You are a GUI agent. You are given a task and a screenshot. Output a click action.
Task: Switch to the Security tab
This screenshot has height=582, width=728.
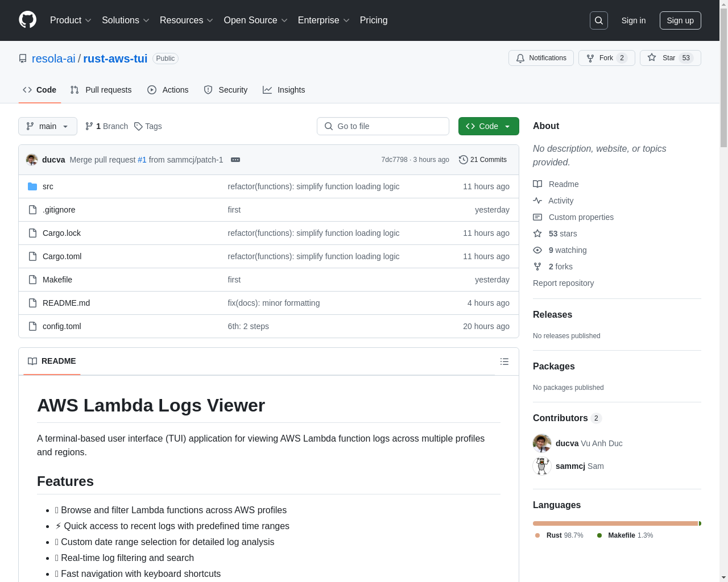[x=226, y=90]
